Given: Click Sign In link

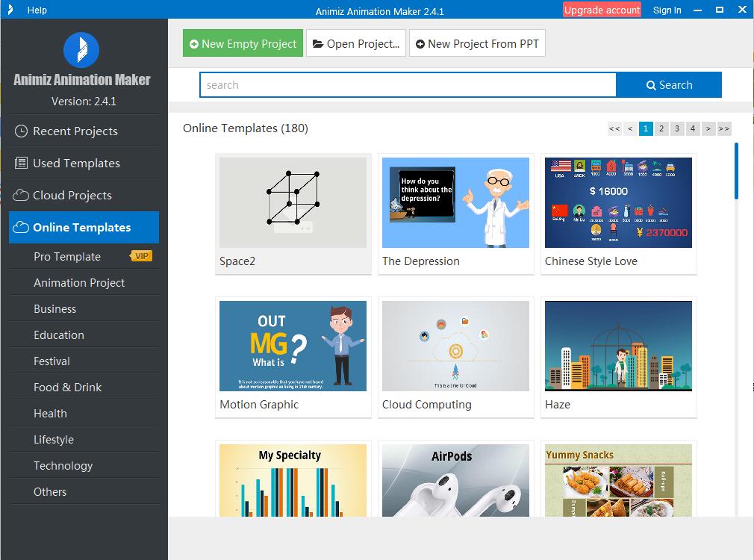Looking at the screenshot, I should [667, 10].
